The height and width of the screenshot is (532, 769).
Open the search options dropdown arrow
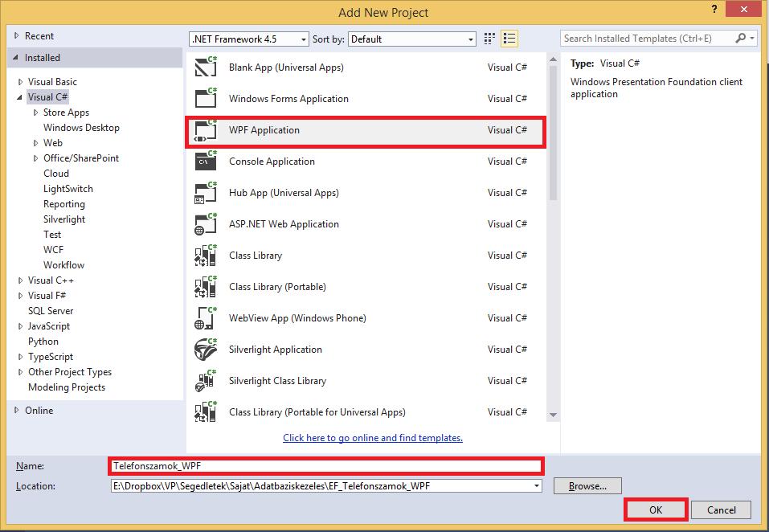coord(752,39)
